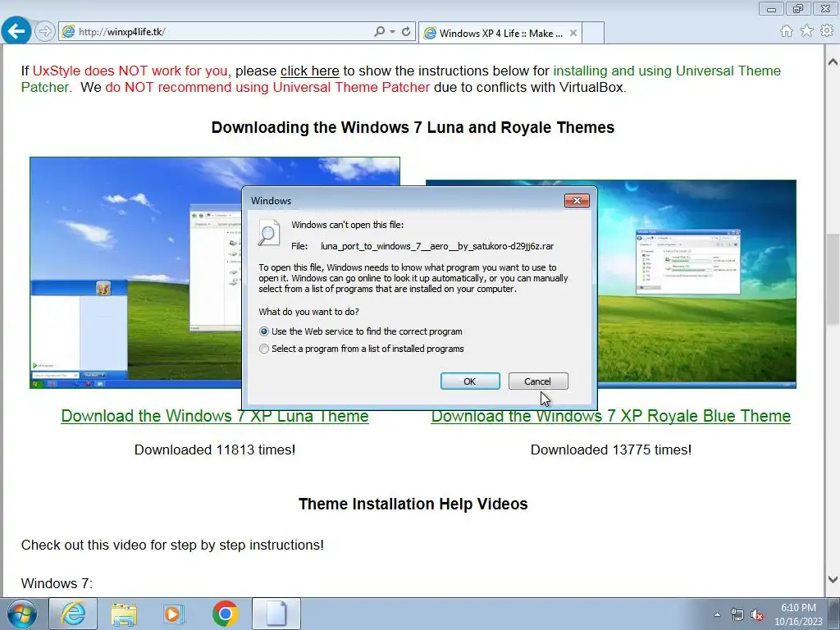Open the network tray icon

click(737, 614)
